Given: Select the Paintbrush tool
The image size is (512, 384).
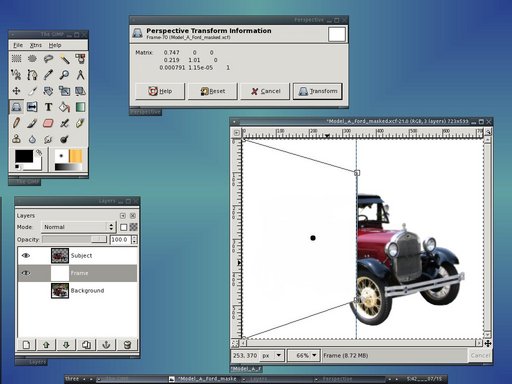Looking at the screenshot, I should point(32,123).
